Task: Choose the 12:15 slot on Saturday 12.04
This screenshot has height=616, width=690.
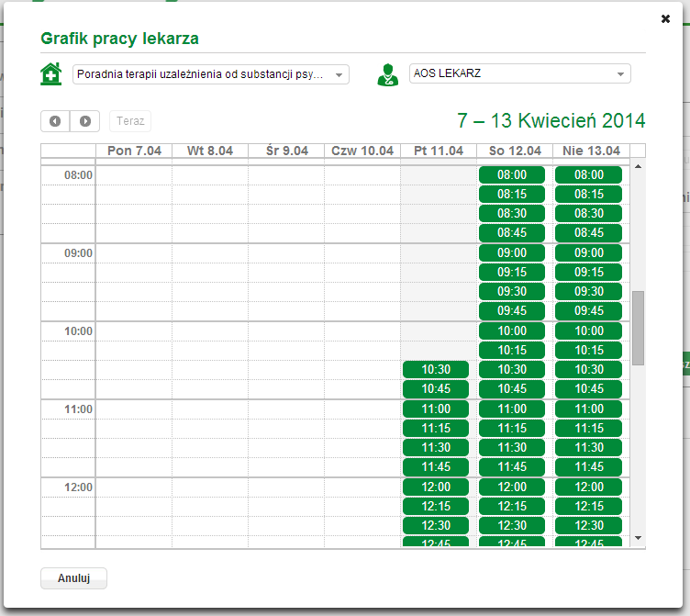Action: [512, 507]
